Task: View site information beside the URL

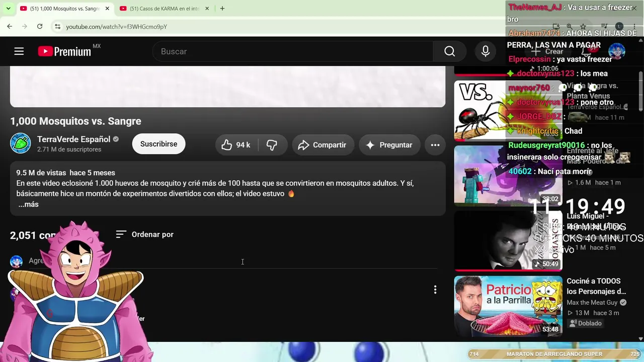Action: tap(57, 26)
